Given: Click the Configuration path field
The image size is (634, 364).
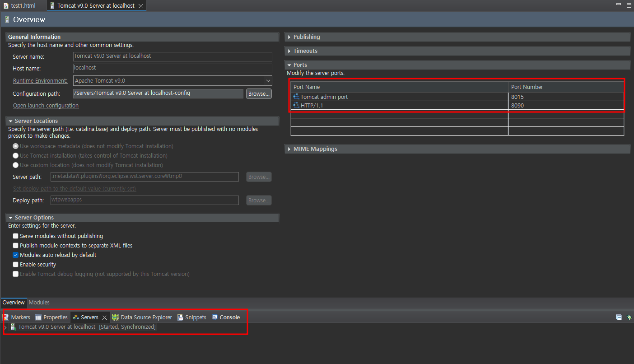Looking at the screenshot, I should pyautogui.click(x=158, y=93).
